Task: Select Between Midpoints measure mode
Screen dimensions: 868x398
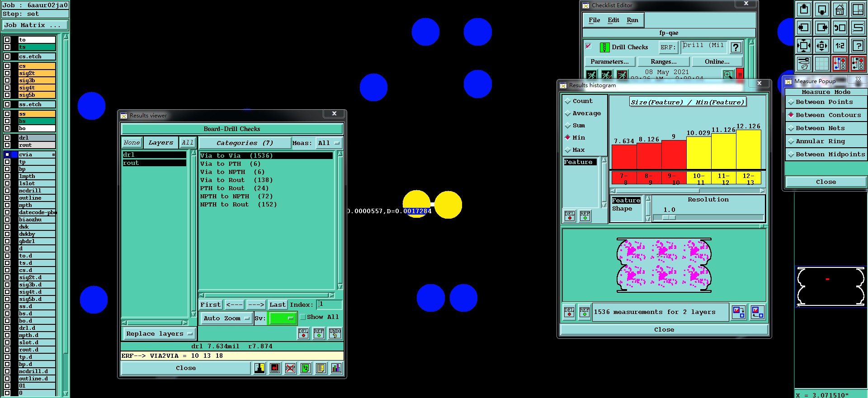Action: pos(826,155)
